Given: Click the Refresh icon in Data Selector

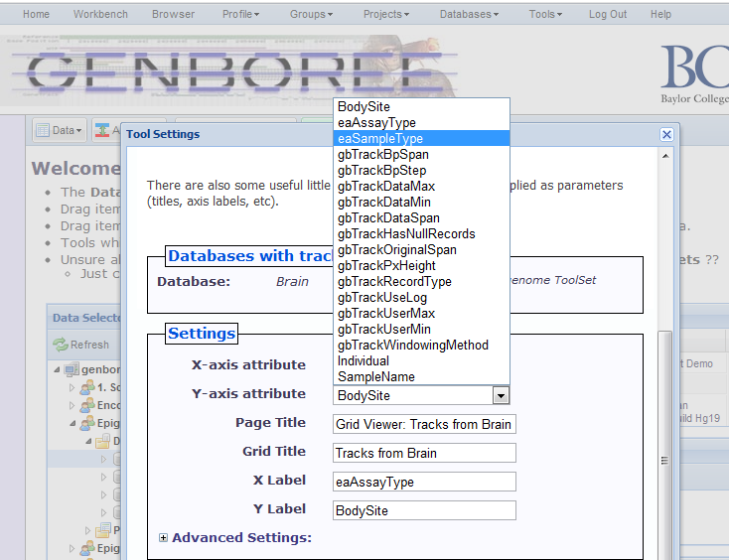Looking at the screenshot, I should coord(60,345).
